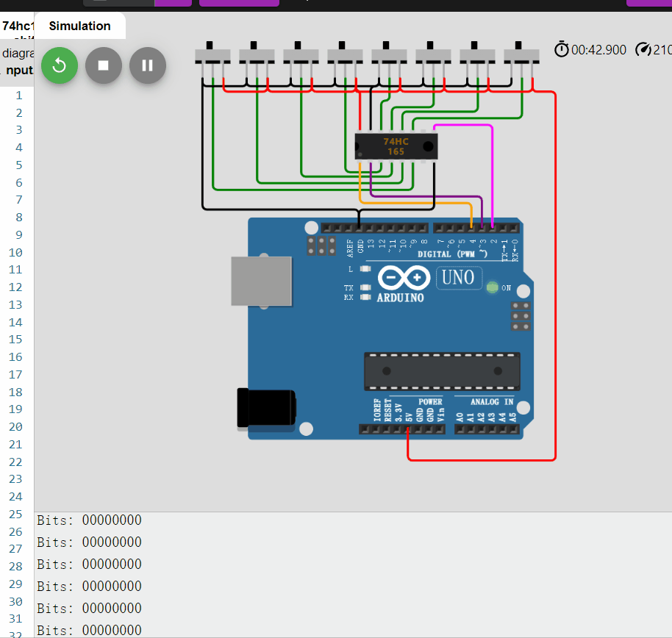Click the silver USB connector on the Arduino
Screen dimensions: 672x638
[261, 281]
